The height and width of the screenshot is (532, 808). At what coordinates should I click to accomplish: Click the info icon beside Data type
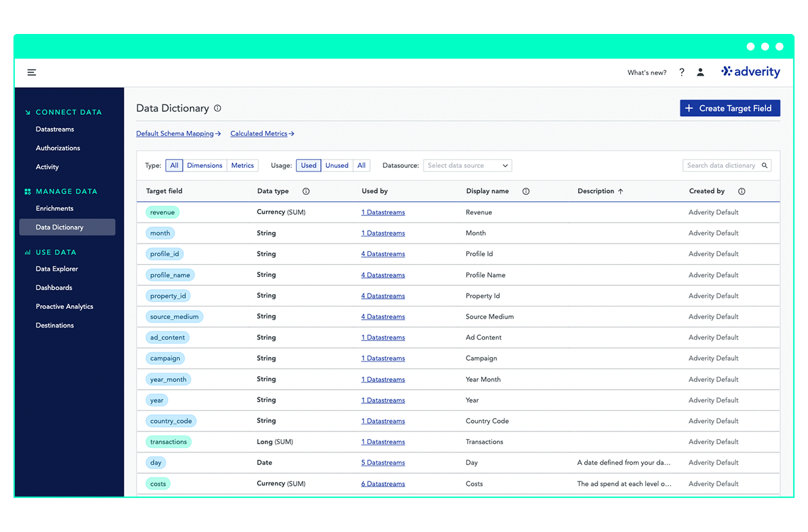[306, 190]
